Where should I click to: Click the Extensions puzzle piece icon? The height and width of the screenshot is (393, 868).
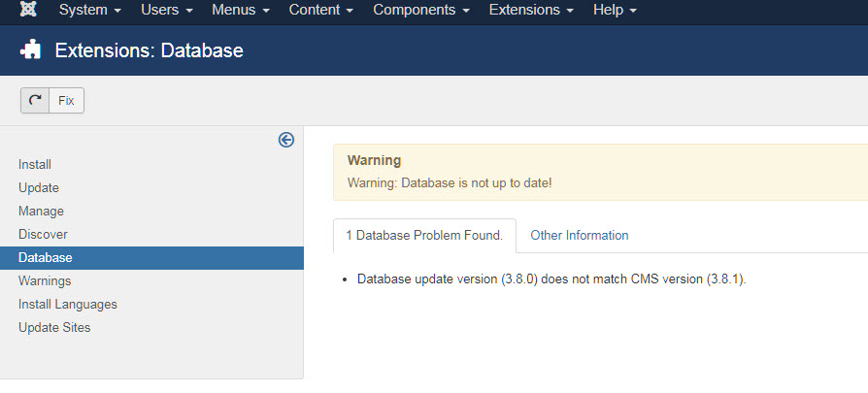(x=30, y=50)
